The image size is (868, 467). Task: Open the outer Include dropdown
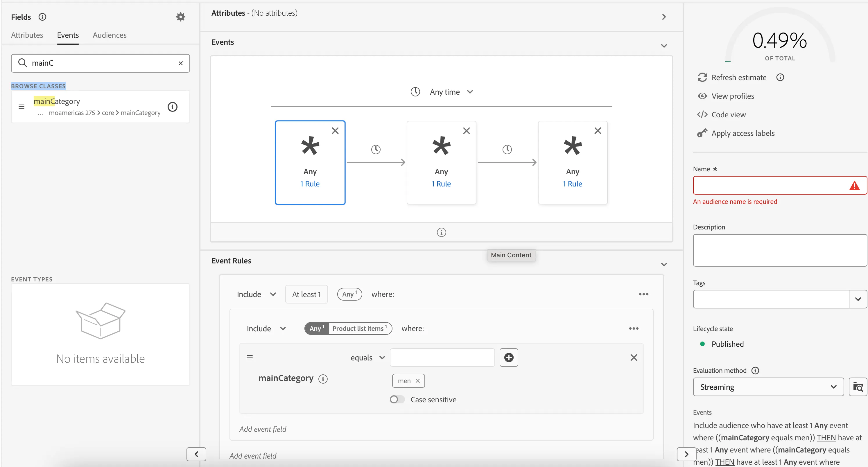pyautogui.click(x=256, y=294)
